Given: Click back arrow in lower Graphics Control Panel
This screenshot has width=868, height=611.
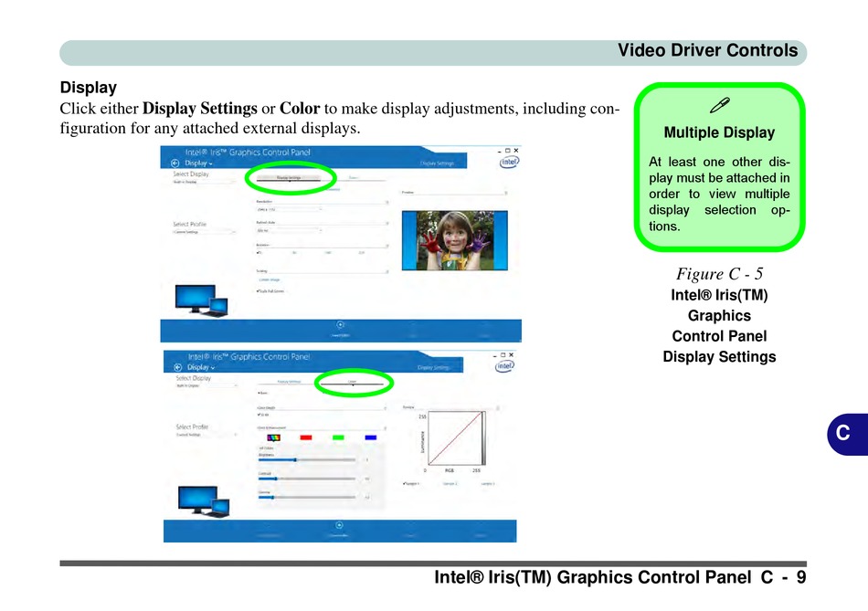Looking at the screenshot, I should pyautogui.click(x=177, y=367).
